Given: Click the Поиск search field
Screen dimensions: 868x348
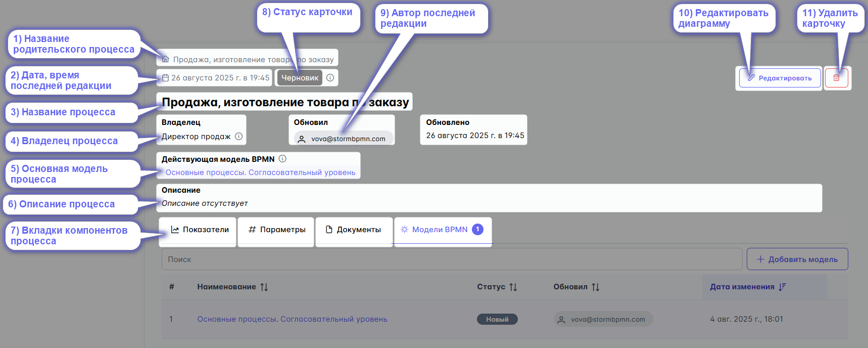Looking at the screenshot, I should (x=451, y=259).
